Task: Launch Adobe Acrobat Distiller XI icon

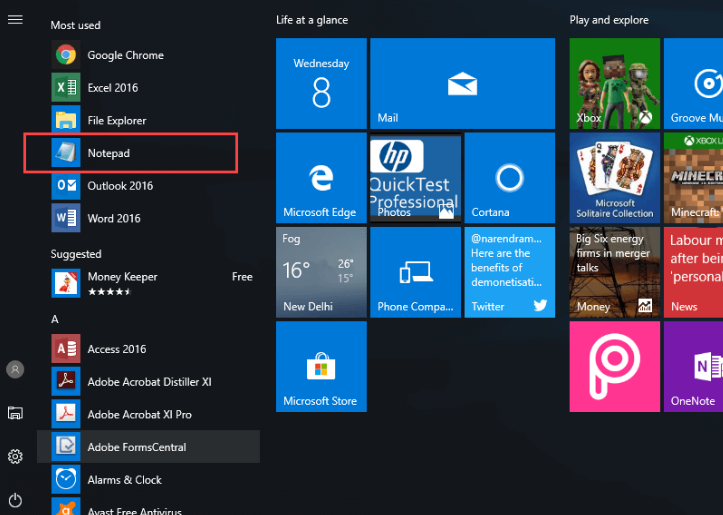Action: pos(66,382)
